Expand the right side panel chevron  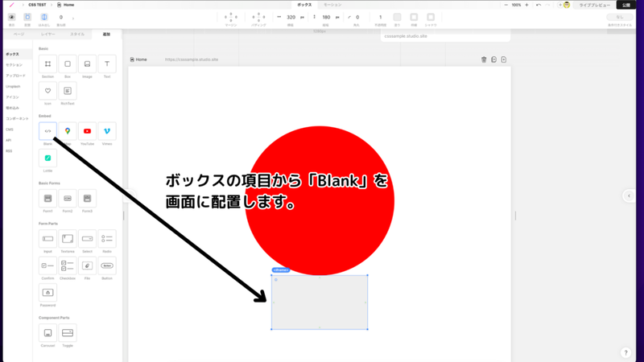(629, 195)
